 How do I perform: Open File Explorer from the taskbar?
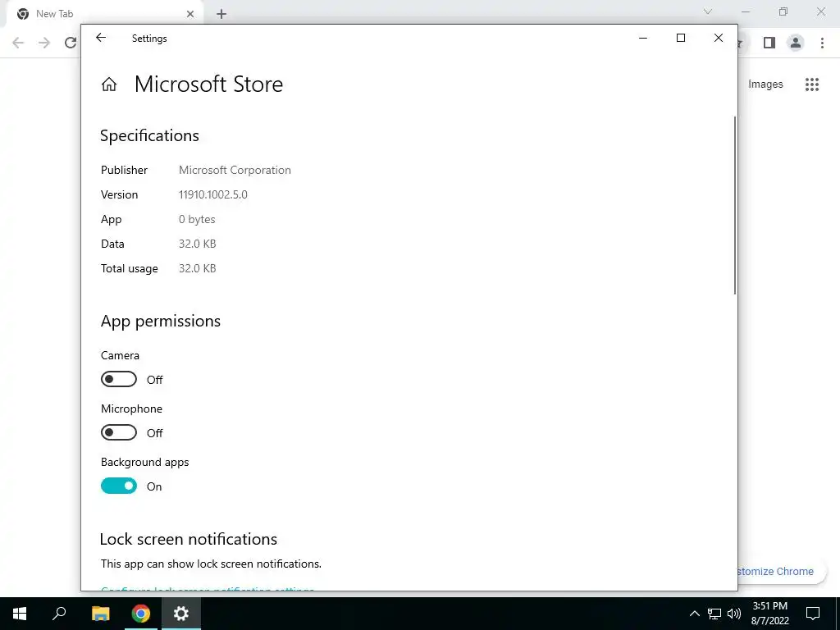coord(100,614)
